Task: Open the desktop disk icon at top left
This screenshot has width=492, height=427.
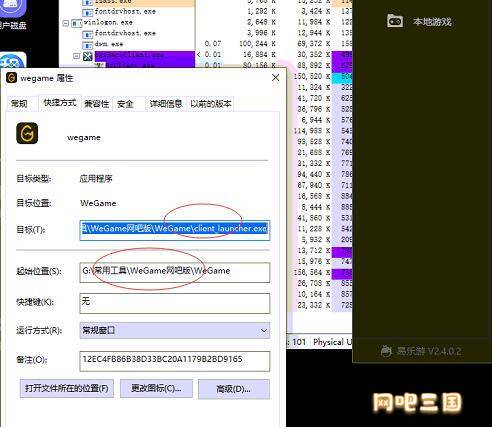Action: 12,8
